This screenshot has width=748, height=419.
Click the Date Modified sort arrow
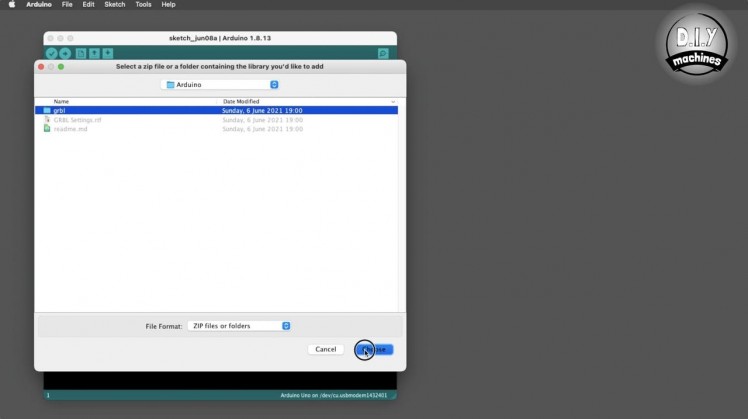point(393,102)
